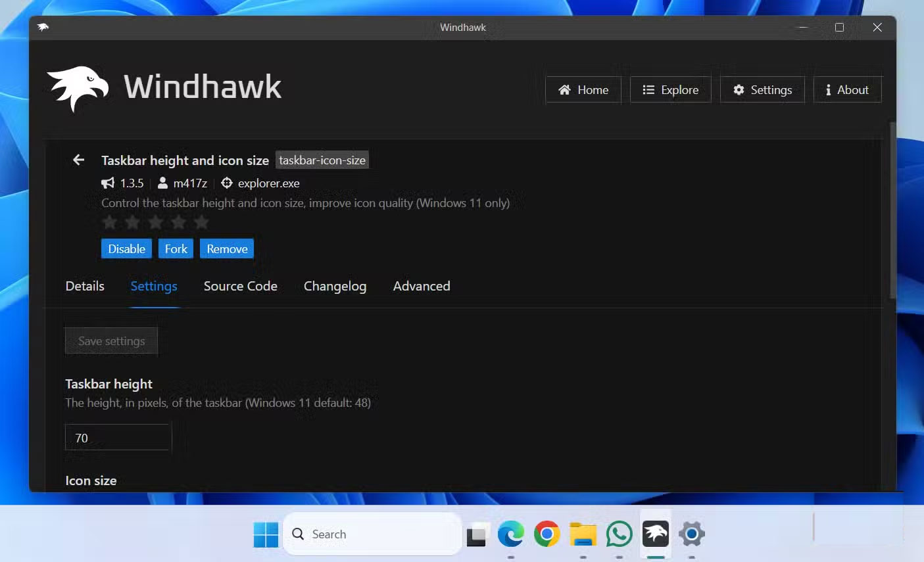
Task: Click the target icon next to explorer.exe
Action: coord(226,183)
